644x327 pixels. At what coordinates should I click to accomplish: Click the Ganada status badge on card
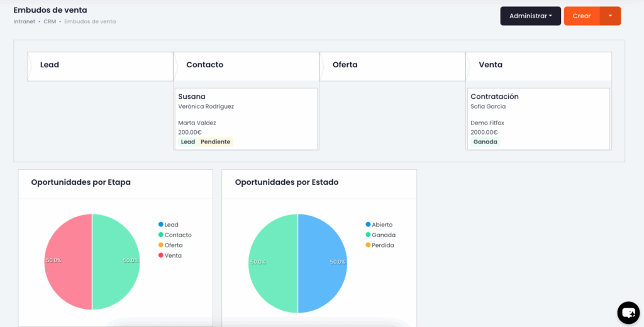pyautogui.click(x=485, y=141)
